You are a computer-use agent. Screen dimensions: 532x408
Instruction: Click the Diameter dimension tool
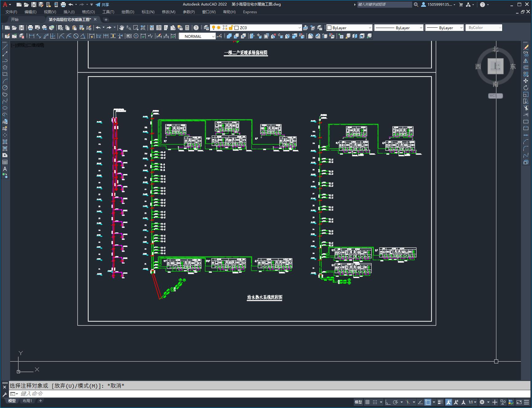point(76,36)
